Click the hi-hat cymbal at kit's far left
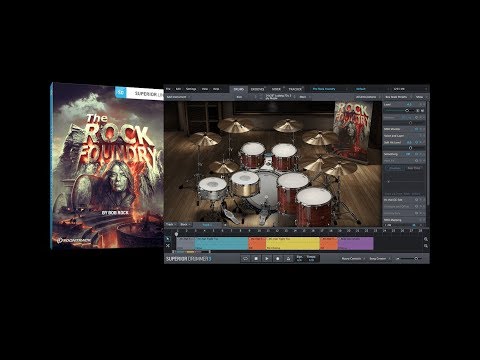480x360 pixels. click(x=204, y=138)
